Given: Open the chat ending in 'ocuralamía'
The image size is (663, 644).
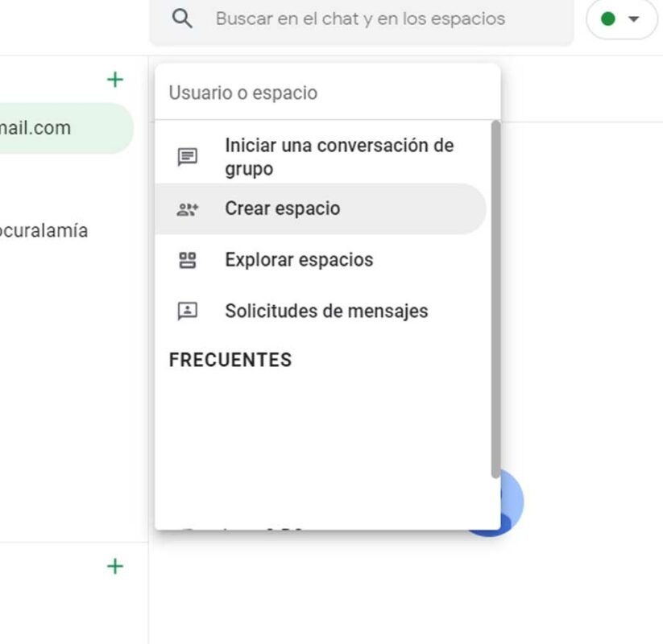Looking at the screenshot, I should click(x=44, y=231).
